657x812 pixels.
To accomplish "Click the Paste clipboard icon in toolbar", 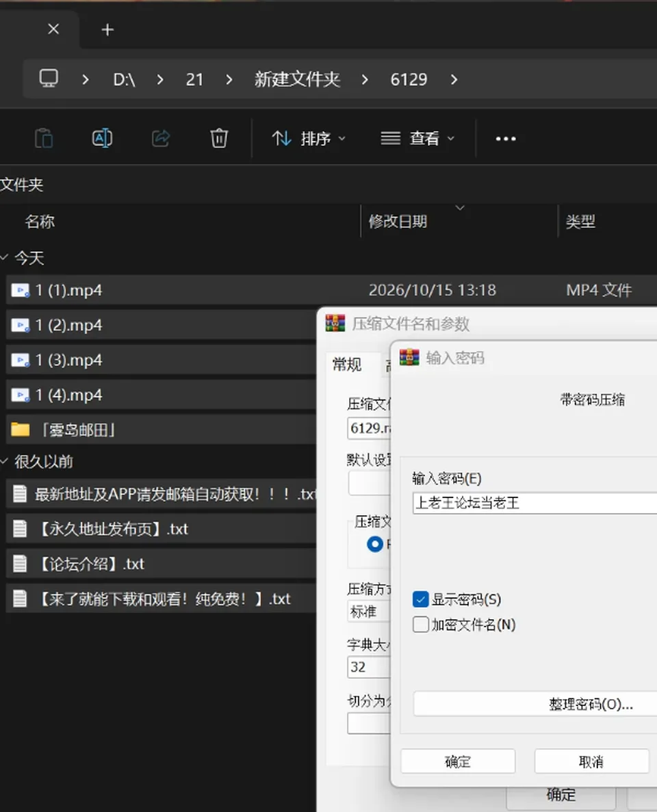I will 44,138.
